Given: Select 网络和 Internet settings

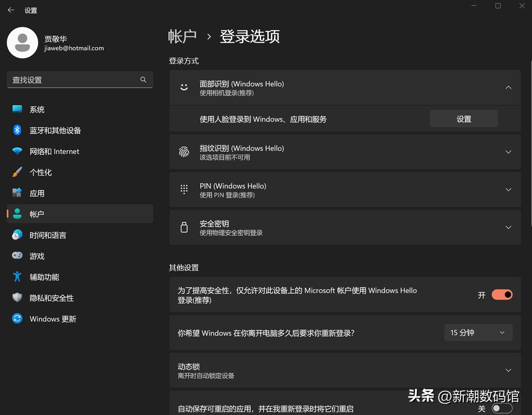Looking at the screenshot, I should (x=55, y=151).
